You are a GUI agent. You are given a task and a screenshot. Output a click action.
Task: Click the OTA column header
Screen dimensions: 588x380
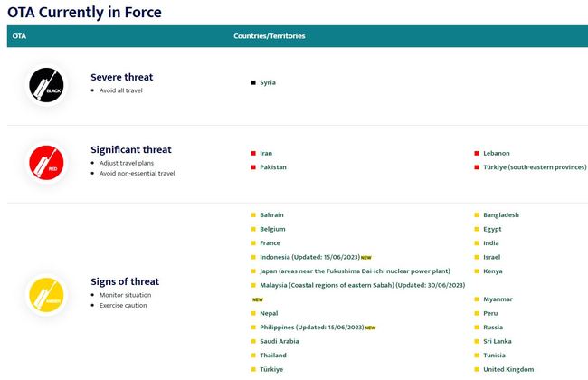pos(19,36)
